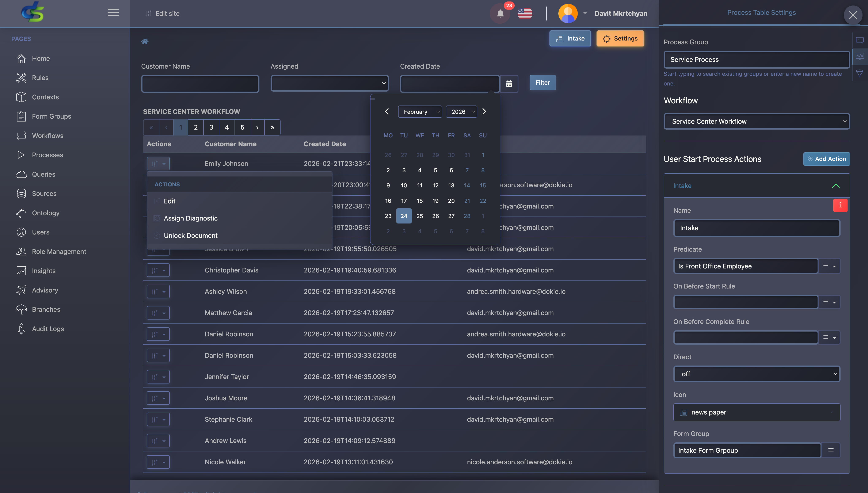The width and height of the screenshot is (868, 493).
Task: Collapse the Intake section with green chevron
Action: click(836, 186)
